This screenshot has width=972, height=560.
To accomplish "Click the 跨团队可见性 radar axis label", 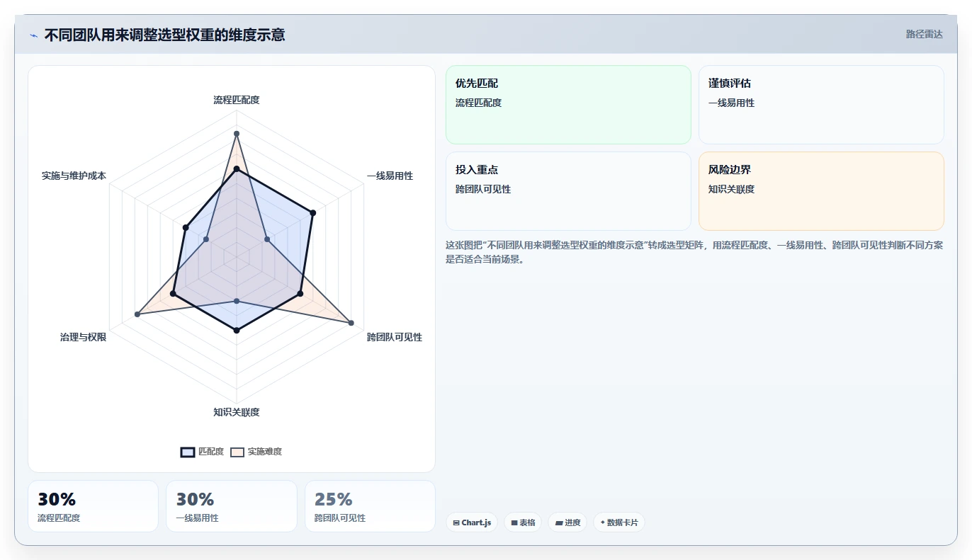I will click(x=395, y=337).
